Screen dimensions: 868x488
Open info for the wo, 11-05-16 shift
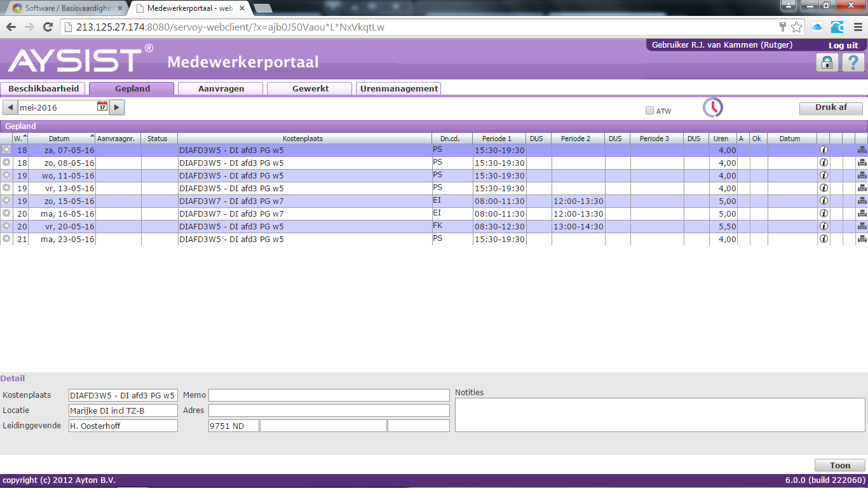(824, 175)
